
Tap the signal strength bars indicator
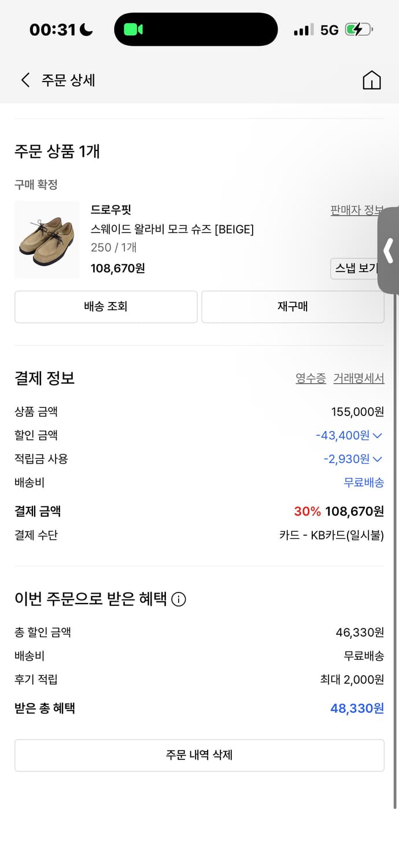point(302,29)
